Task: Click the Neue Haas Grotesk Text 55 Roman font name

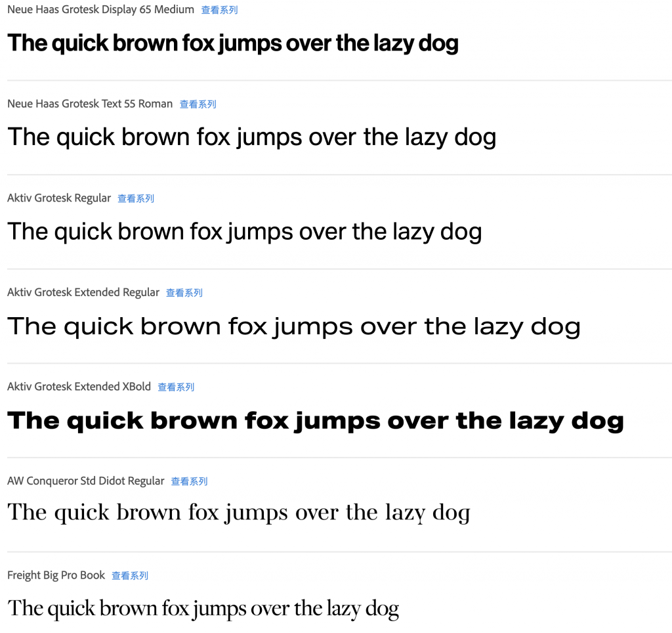Action: coord(90,104)
